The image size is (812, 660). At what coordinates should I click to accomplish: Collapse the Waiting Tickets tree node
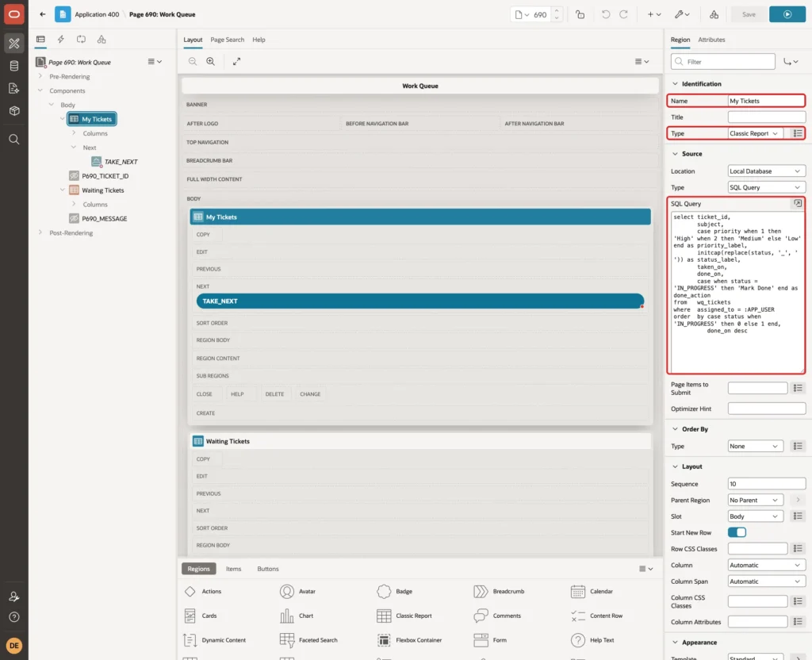(62, 190)
